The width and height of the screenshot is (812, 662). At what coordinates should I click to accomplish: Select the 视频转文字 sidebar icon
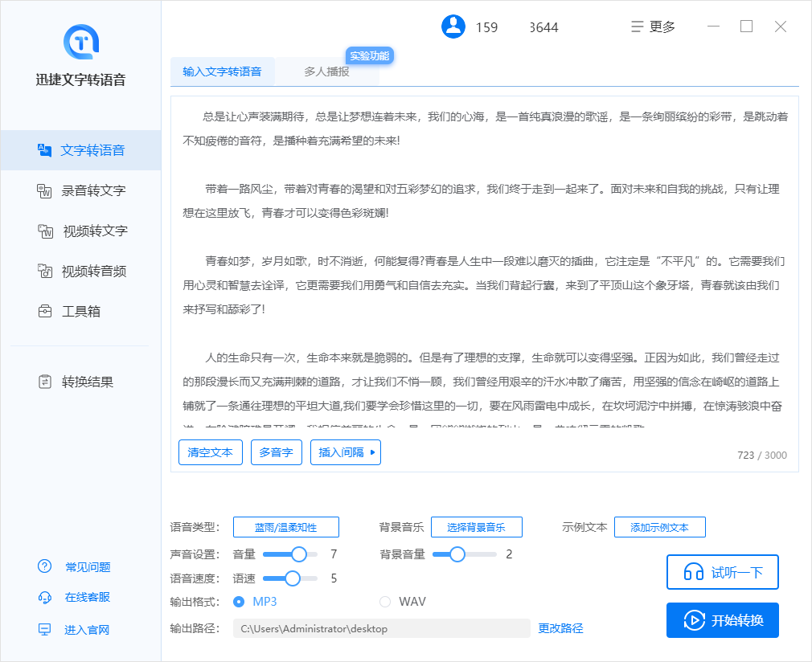pyautogui.click(x=45, y=231)
